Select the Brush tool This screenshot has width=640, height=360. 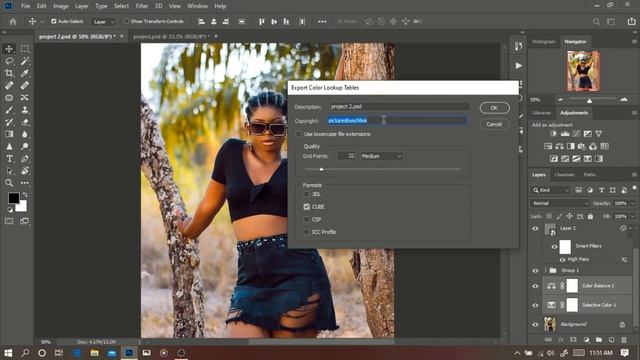pyautogui.click(x=9, y=110)
